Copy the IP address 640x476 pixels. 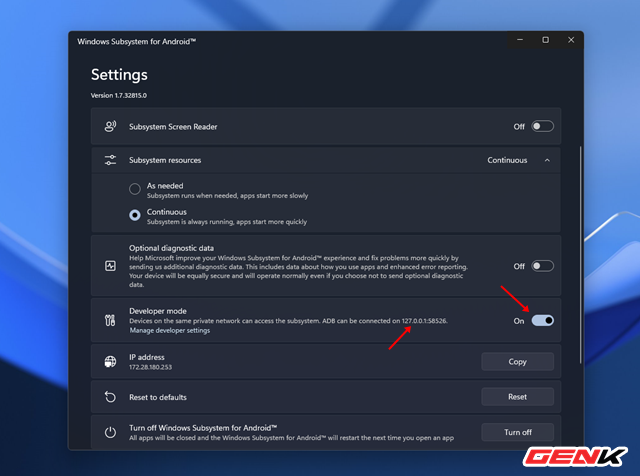tap(518, 362)
